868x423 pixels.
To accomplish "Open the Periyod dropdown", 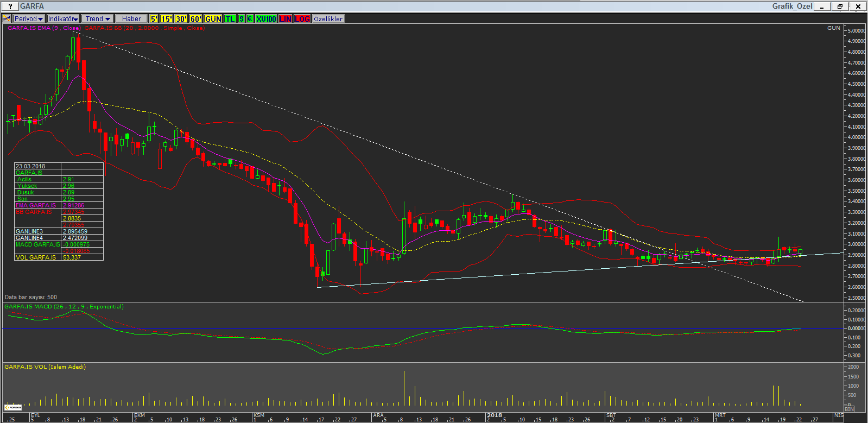I will (x=29, y=19).
